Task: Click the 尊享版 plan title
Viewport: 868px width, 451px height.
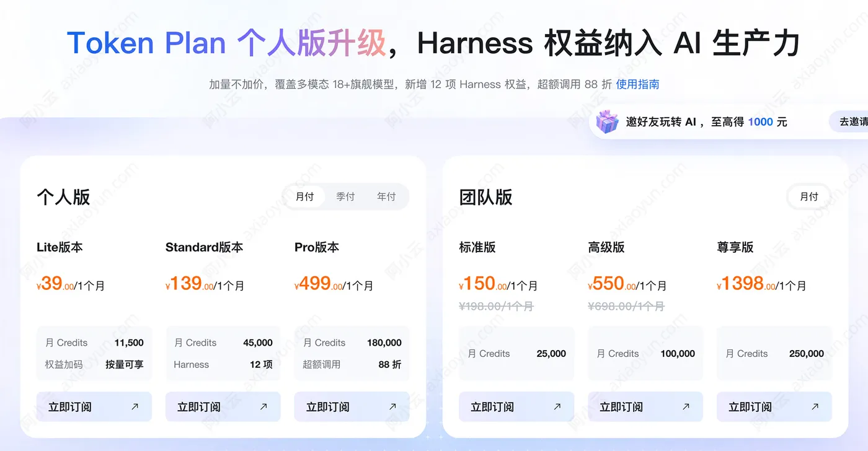Action: [x=735, y=247]
